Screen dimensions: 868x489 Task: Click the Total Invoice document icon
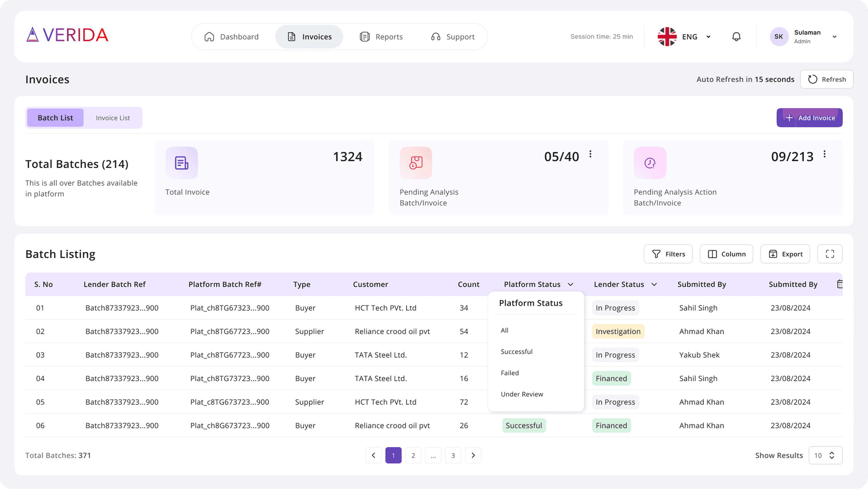(182, 163)
